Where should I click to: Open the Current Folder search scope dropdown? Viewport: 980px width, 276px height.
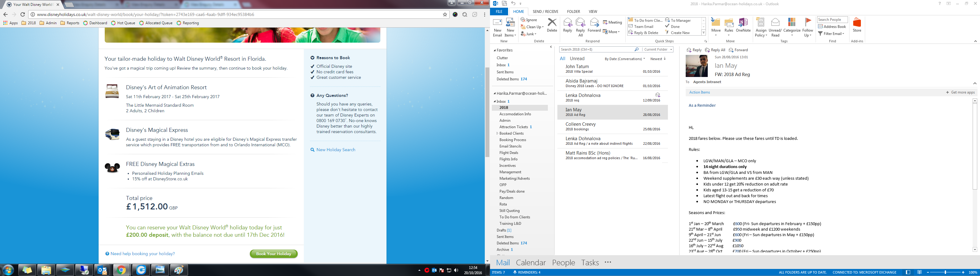(658, 50)
